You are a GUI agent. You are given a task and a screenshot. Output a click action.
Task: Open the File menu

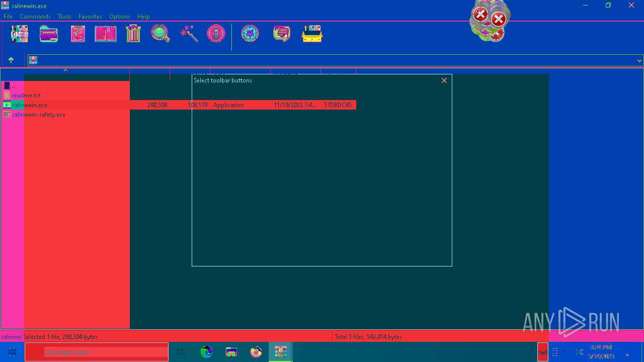pyautogui.click(x=8, y=17)
